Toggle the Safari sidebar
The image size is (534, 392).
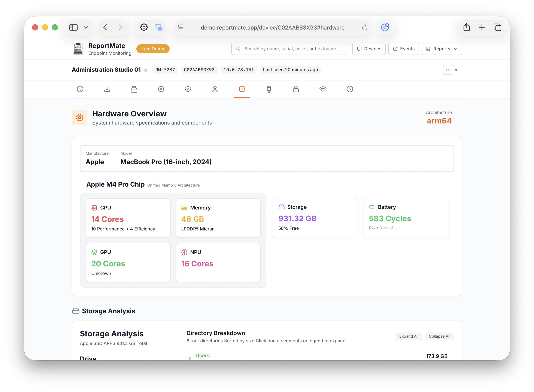73,28
